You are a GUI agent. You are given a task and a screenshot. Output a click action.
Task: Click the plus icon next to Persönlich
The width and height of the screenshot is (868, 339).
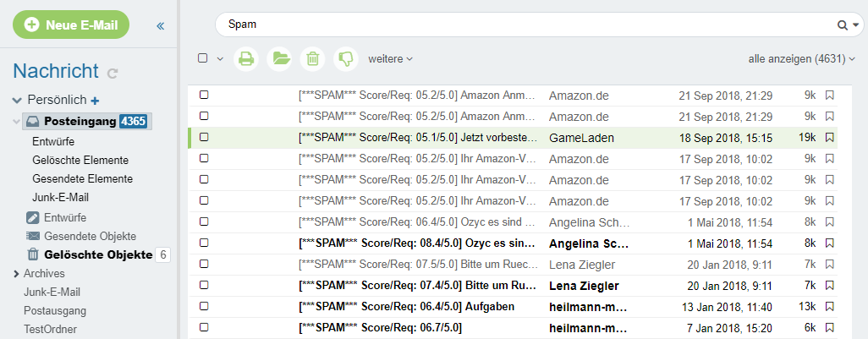point(95,101)
